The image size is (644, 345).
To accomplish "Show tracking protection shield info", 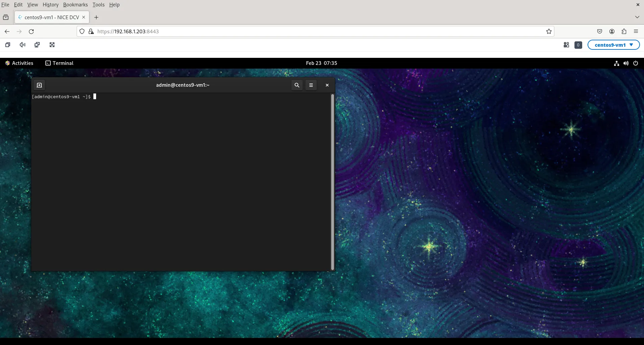I will point(82,31).
